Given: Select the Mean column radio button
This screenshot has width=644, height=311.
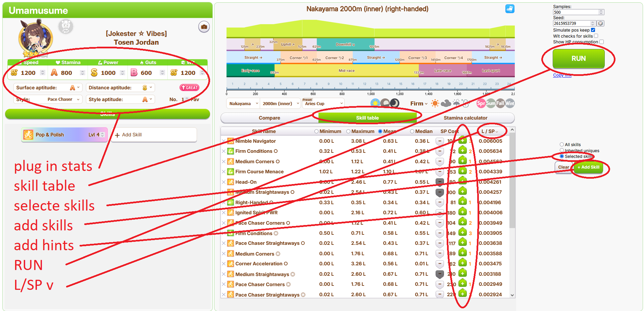Looking at the screenshot, I should 380,131.
